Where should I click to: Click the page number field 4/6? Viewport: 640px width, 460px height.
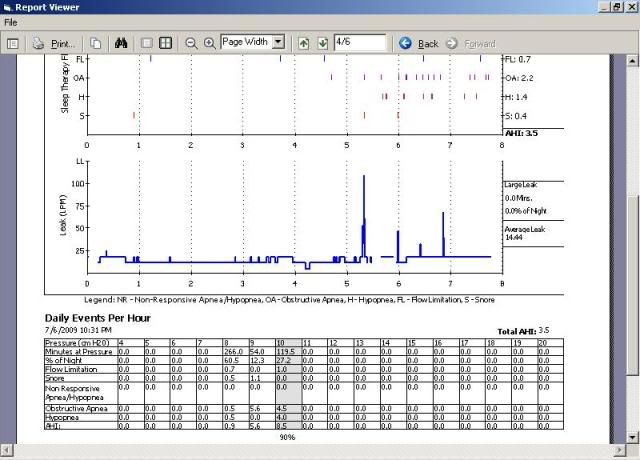(359, 43)
